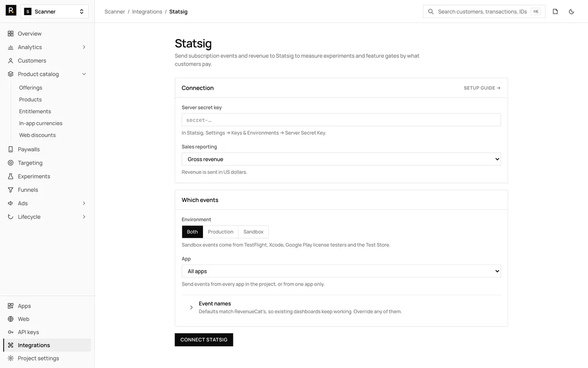Click the Analytics bar chart icon
The height and width of the screenshot is (368, 588).
(11, 47)
